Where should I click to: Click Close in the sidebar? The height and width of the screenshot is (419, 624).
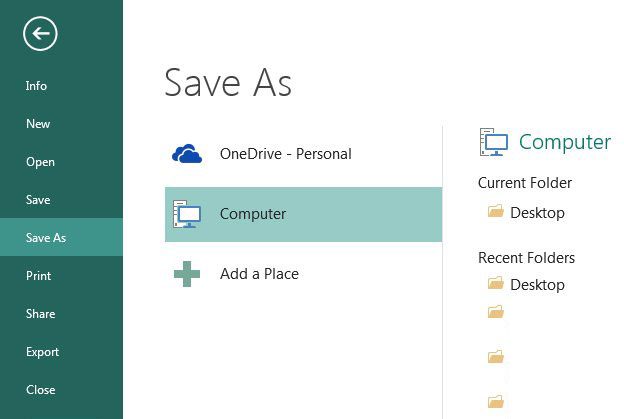pos(40,390)
